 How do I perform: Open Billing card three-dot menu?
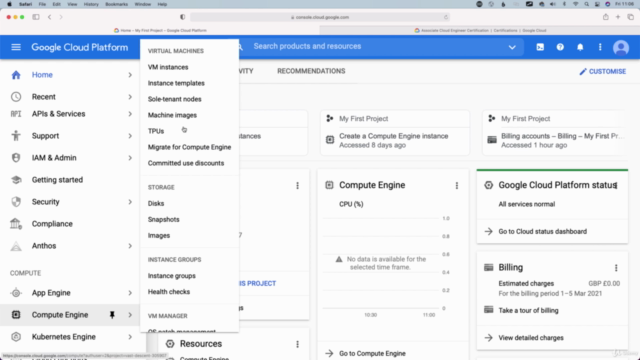pos(616,268)
